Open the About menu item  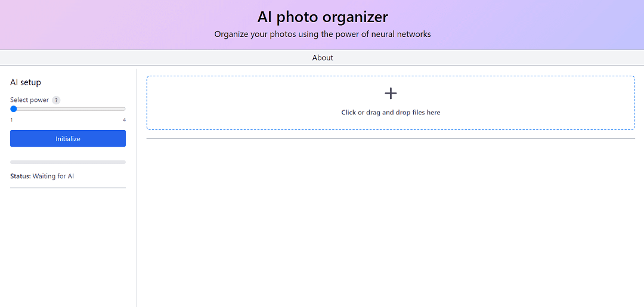pyautogui.click(x=323, y=58)
